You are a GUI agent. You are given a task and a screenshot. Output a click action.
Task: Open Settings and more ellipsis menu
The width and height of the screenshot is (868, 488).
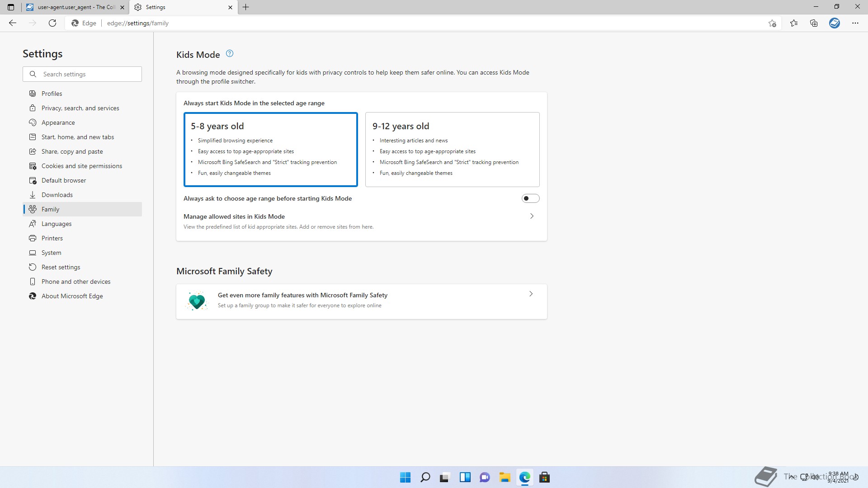[x=855, y=23]
